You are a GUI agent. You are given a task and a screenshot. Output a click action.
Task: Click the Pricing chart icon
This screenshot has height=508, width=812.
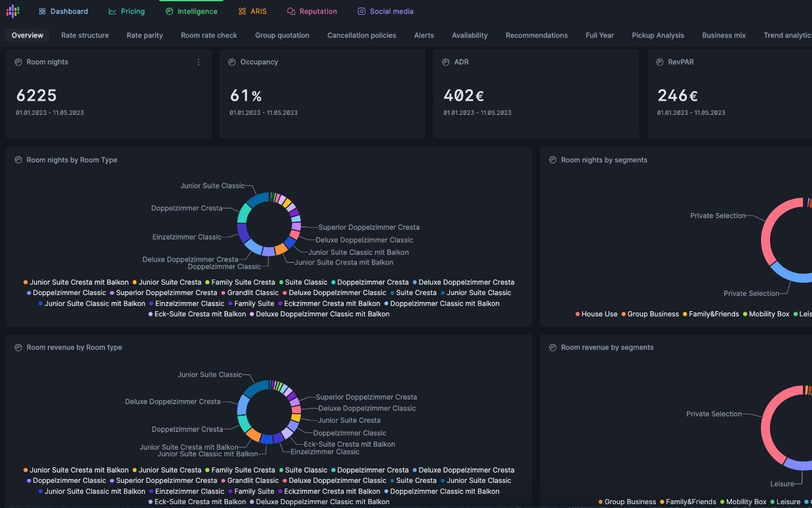pos(112,12)
